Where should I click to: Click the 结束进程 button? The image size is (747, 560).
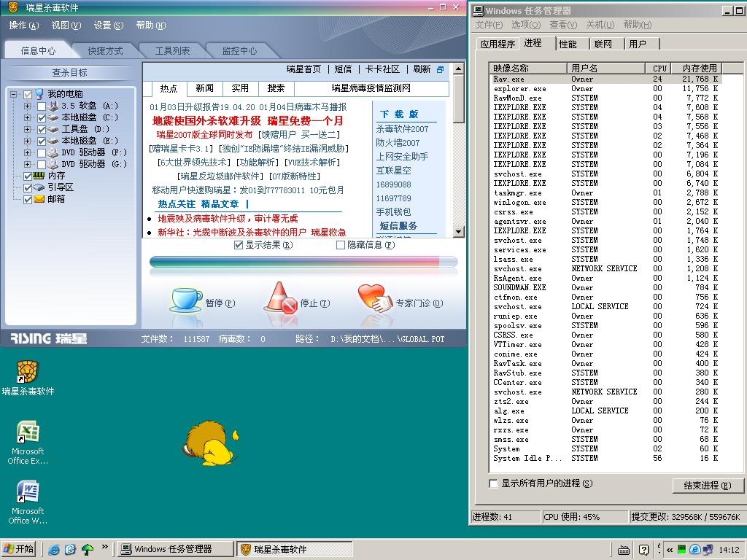coord(708,485)
